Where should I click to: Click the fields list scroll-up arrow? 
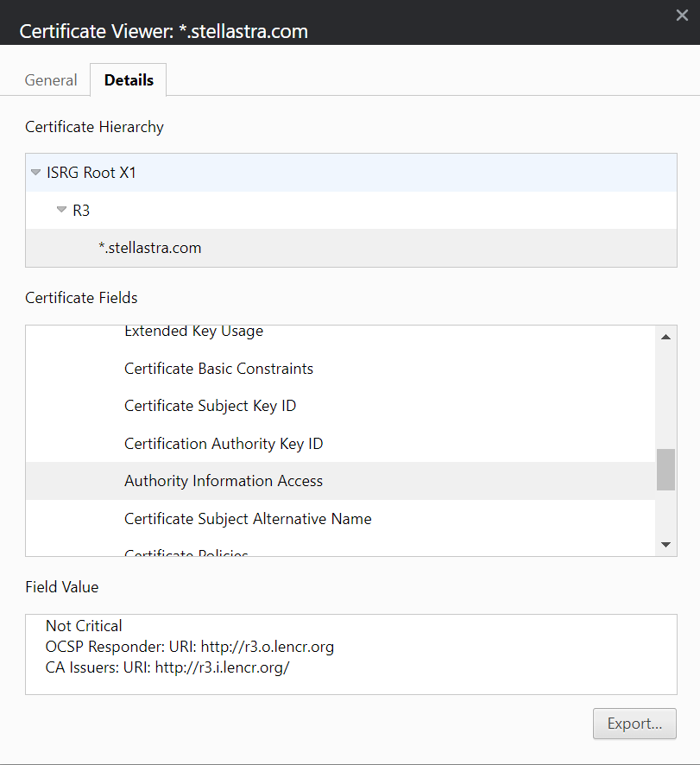point(665,337)
